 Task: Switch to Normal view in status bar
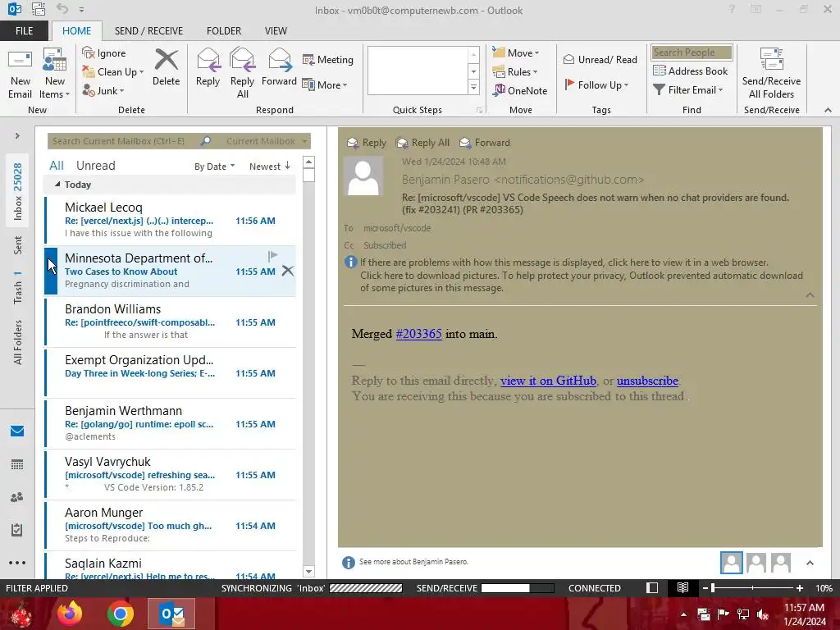point(652,588)
